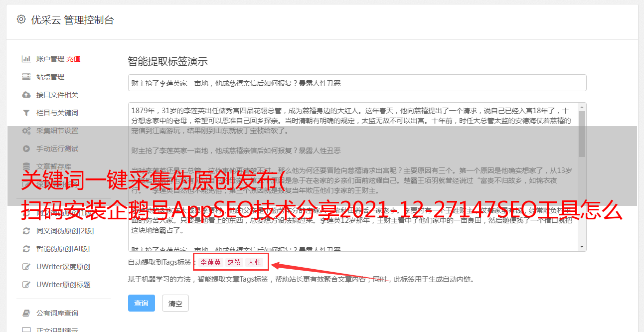Click the gear icon beside 优采云 管理控制台
The height and width of the screenshot is (332, 644).
pyautogui.click(x=21, y=19)
